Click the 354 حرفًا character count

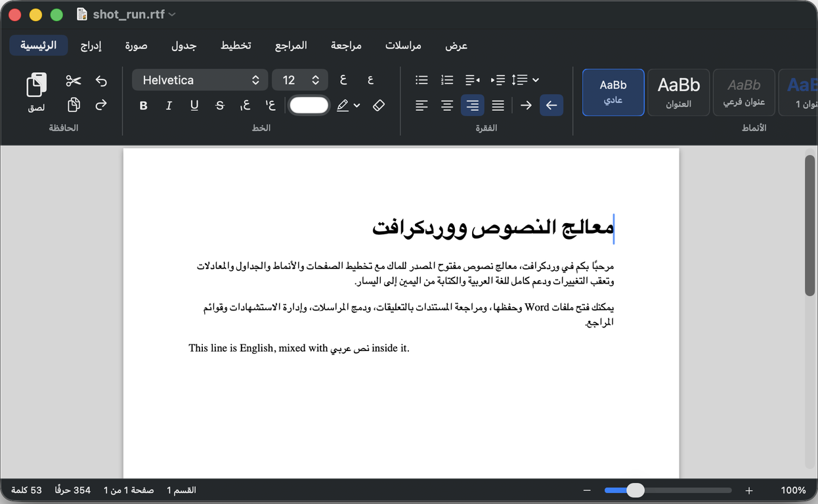72,490
